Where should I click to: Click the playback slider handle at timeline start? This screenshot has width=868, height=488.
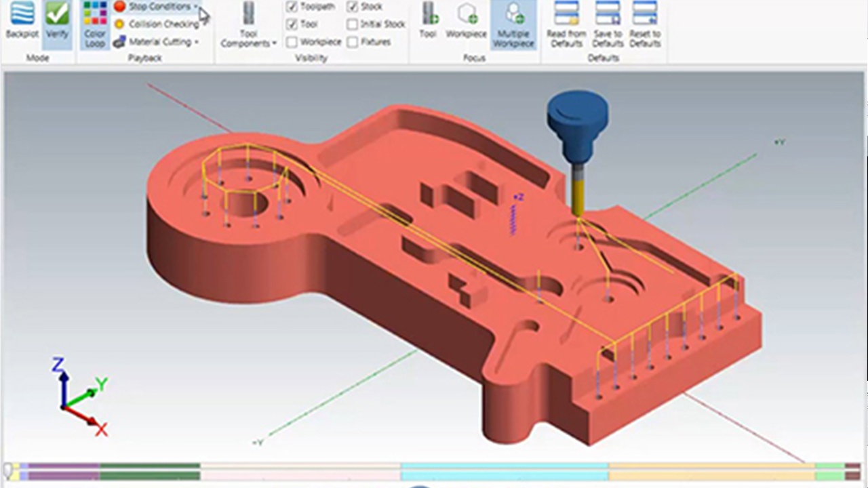(x=7, y=470)
